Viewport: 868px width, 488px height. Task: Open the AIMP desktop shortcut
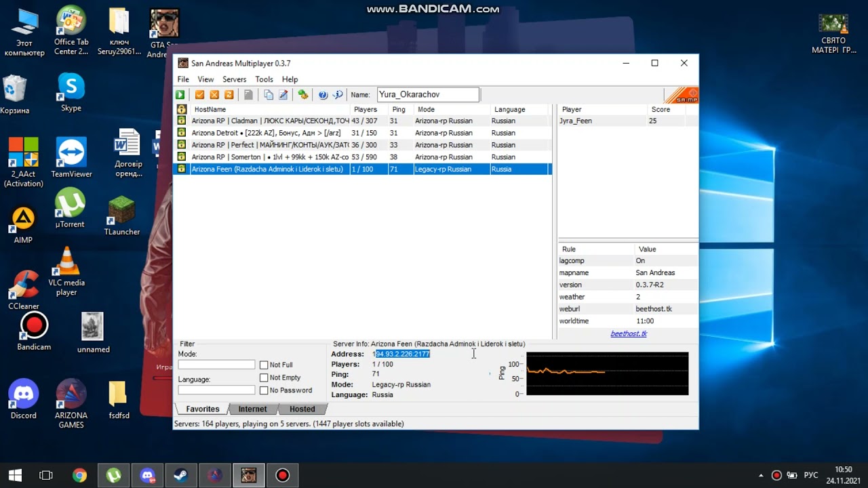pyautogui.click(x=23, y=225)
